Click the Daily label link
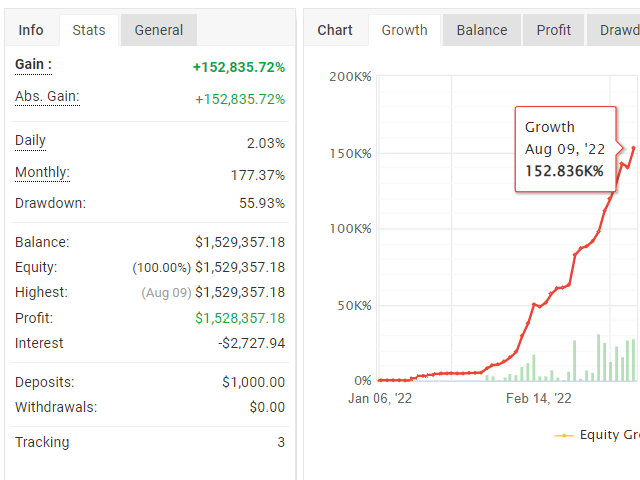Viewport: 640px width, 480px height. (30, 141)
